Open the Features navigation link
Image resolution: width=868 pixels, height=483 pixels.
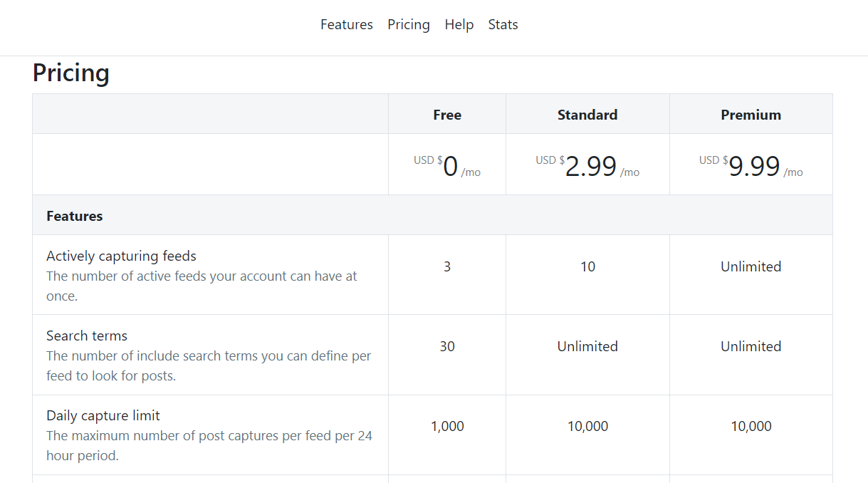pos(346,24)
